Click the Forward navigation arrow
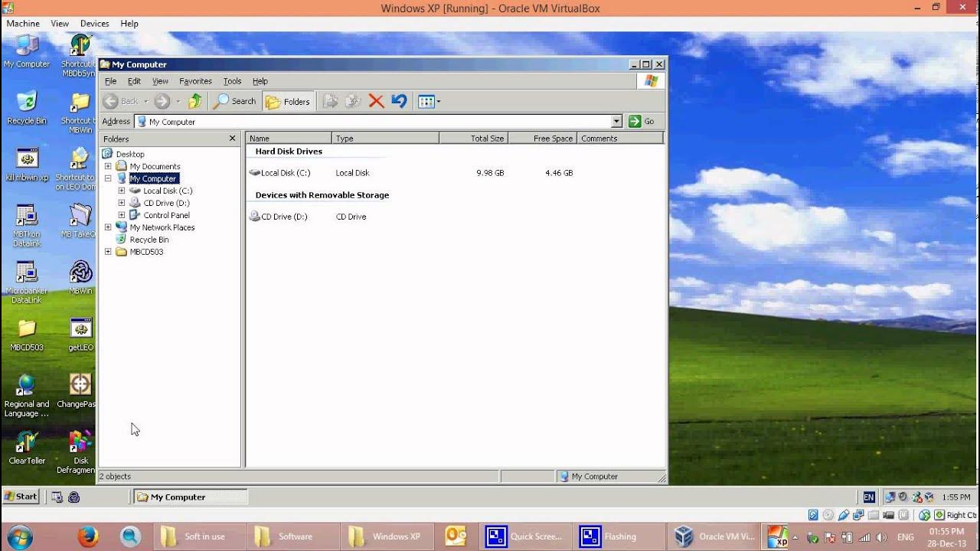 [162, 101]
